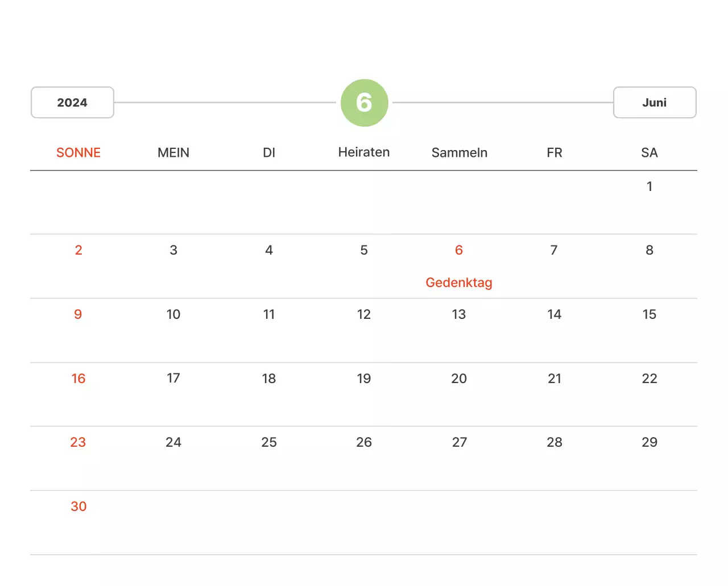728x586 pixels.
Task: Select the SONNE weekday header
Action: click(x=78, y=152)
